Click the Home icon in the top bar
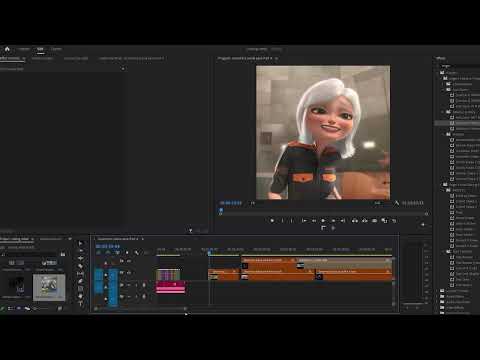This screenshot has height=360, width=480. [7, 49]
